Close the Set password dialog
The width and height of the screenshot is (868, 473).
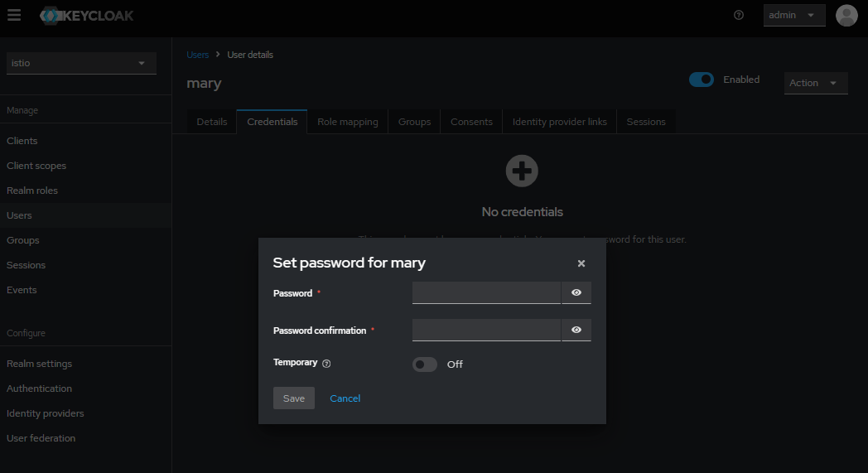[581, 263]
